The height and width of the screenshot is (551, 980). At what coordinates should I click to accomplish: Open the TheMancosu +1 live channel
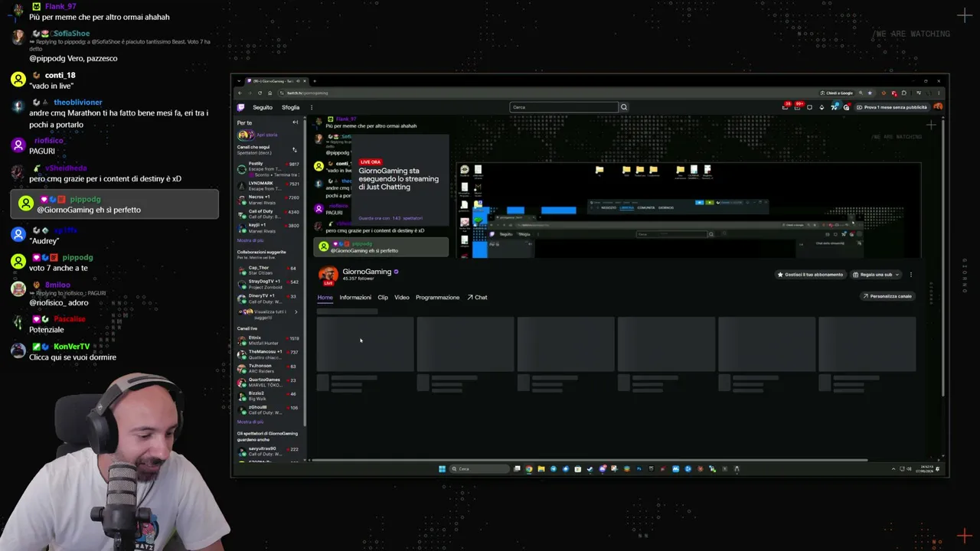(x=267, y=354)
